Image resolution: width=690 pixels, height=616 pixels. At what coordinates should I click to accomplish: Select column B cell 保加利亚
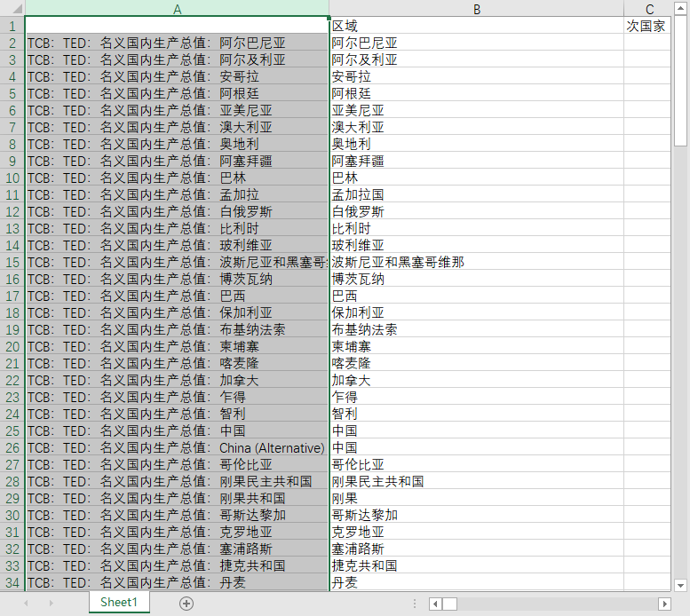(x=477, y=312)
